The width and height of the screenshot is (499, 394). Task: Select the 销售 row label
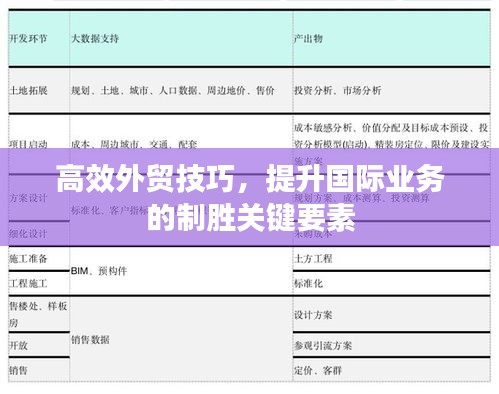click(x=19, y=370)
